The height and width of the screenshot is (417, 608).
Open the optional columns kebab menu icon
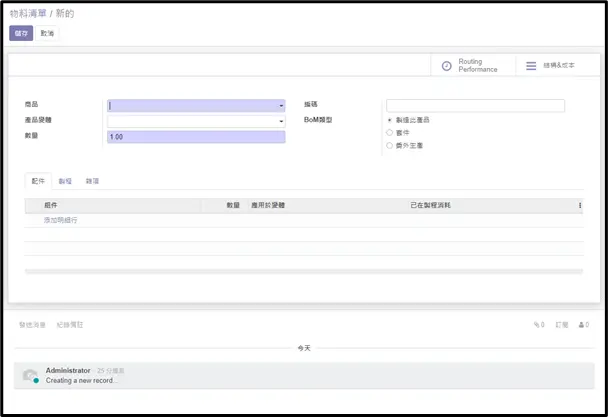pyautogui.click(x=580, y=206)
